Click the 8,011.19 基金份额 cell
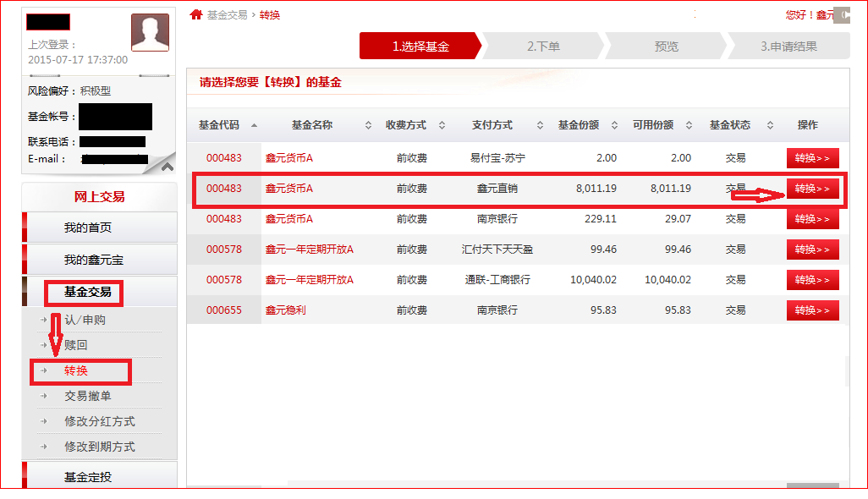Screen dimensions: 868x499 click(x=596, y=189)
